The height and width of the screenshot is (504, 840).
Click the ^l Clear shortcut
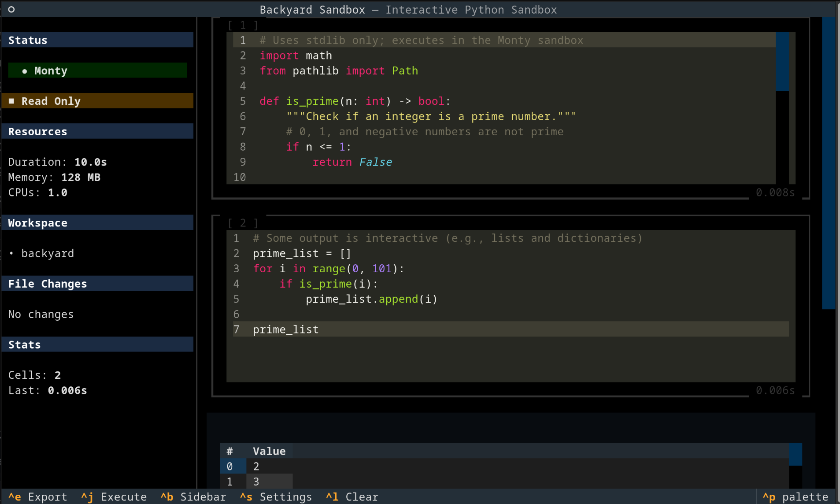click(352, 497)
